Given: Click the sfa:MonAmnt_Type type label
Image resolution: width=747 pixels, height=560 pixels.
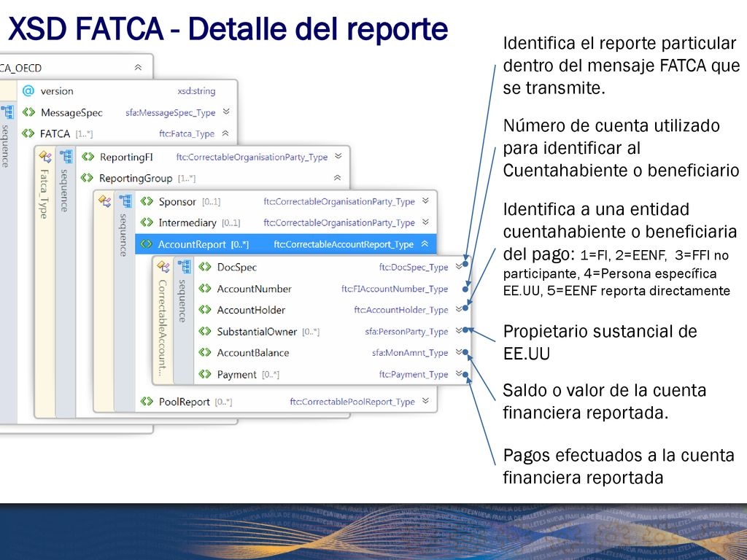Looking at the screenshot, I should point(410,353).
